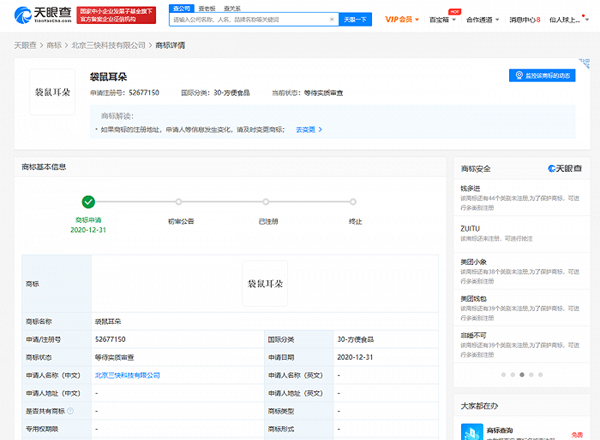The height and width of the screenshot is (440, 600).
Task: Click the 初审公告 timeline step marker
Action: pyautogui.click(x=179, y=202)
